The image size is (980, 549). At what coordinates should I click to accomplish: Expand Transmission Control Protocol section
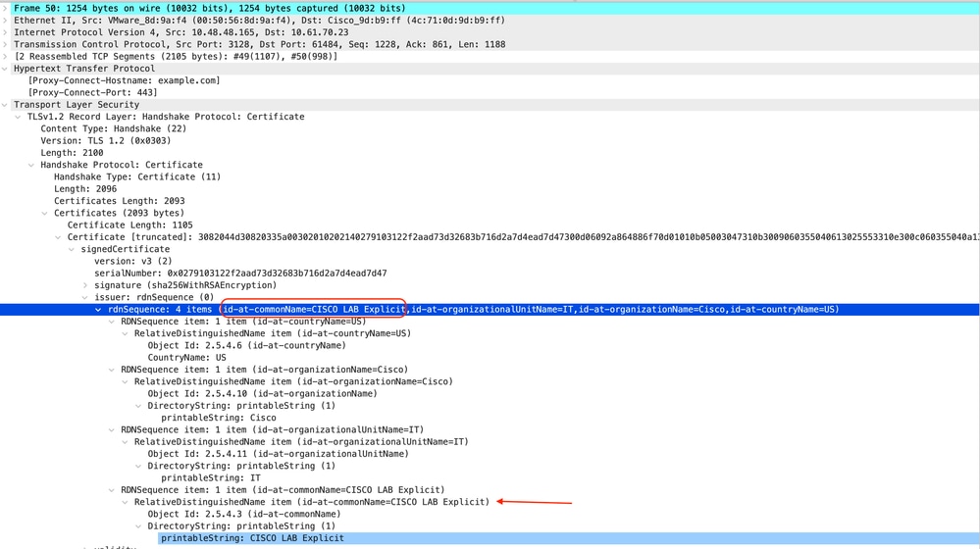coord(5,44)
